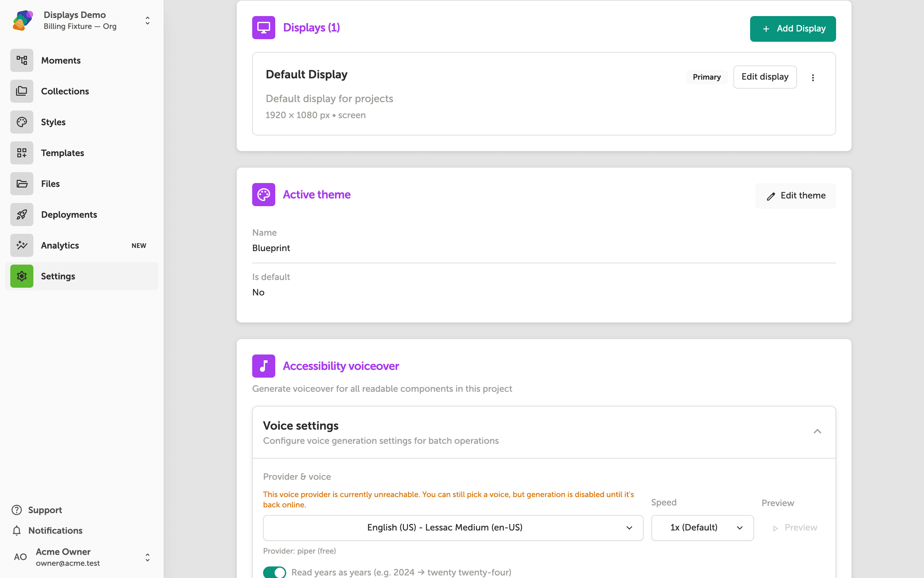The width and height of the screenshot is (924, 578).
Task: Click the purple Active theme palette icon
Action: (263, 195)
